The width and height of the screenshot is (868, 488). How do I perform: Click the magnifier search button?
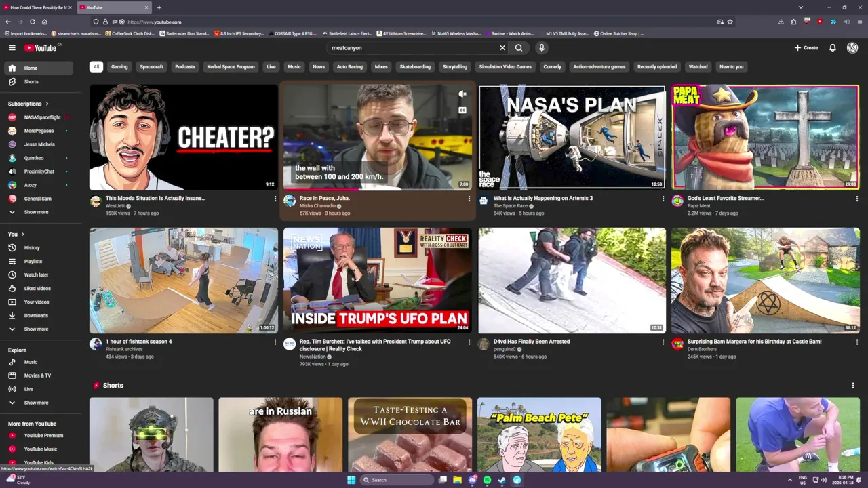519,47
